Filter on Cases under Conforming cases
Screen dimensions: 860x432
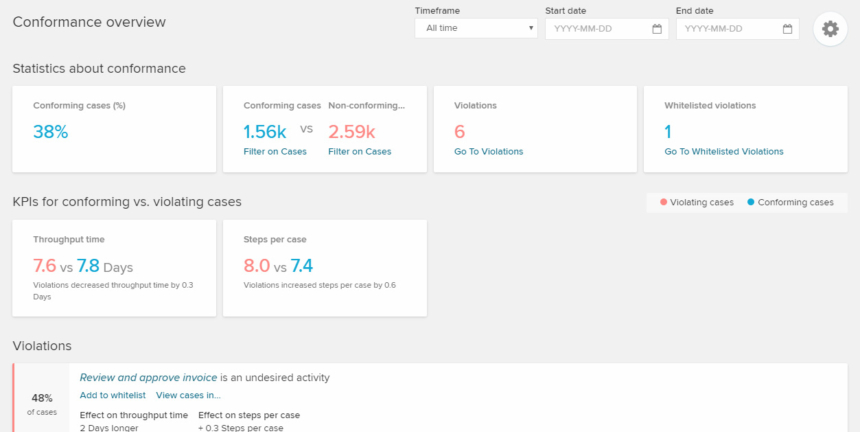[x=275, y=152]
